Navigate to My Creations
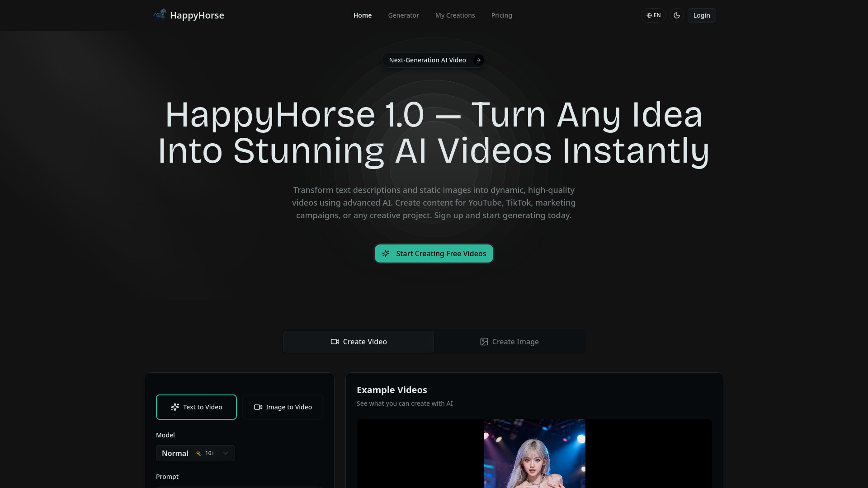Image resolution: width=868 pixels, height=488 pixels. (x=455, y=15)
